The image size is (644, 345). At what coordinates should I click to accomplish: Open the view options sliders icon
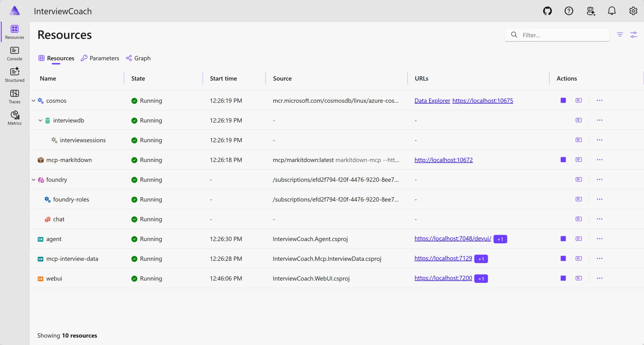633,35
